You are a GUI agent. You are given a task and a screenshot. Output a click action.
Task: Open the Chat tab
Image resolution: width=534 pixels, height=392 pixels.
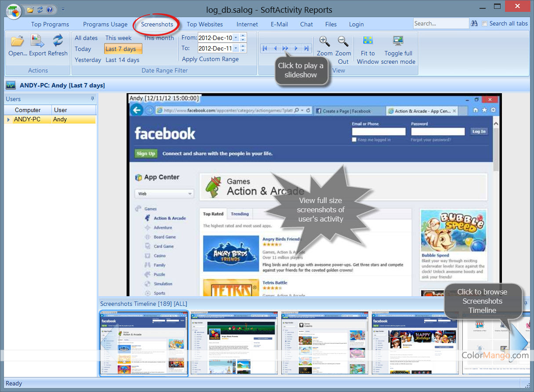(x=307, y=24)
